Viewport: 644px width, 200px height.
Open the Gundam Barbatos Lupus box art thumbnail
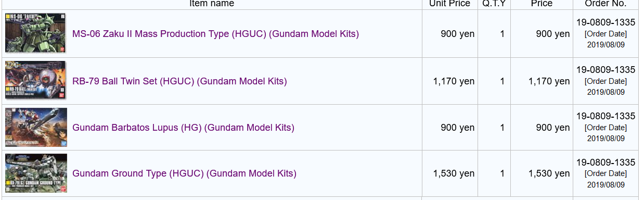click(36, 128)
